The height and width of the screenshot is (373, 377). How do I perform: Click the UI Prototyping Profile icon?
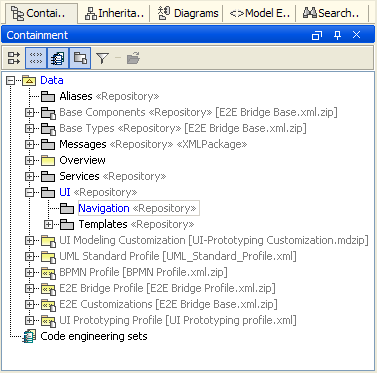[x=48, y=321]
